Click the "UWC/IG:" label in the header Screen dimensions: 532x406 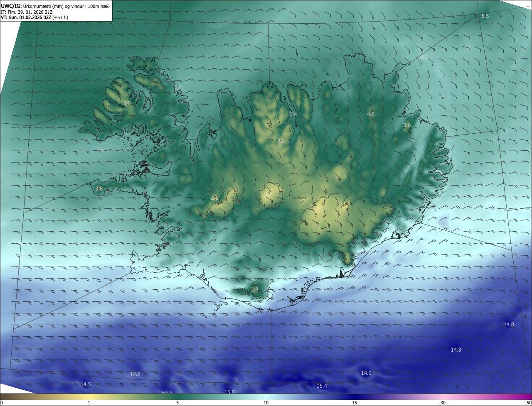[x=11, y=6]
